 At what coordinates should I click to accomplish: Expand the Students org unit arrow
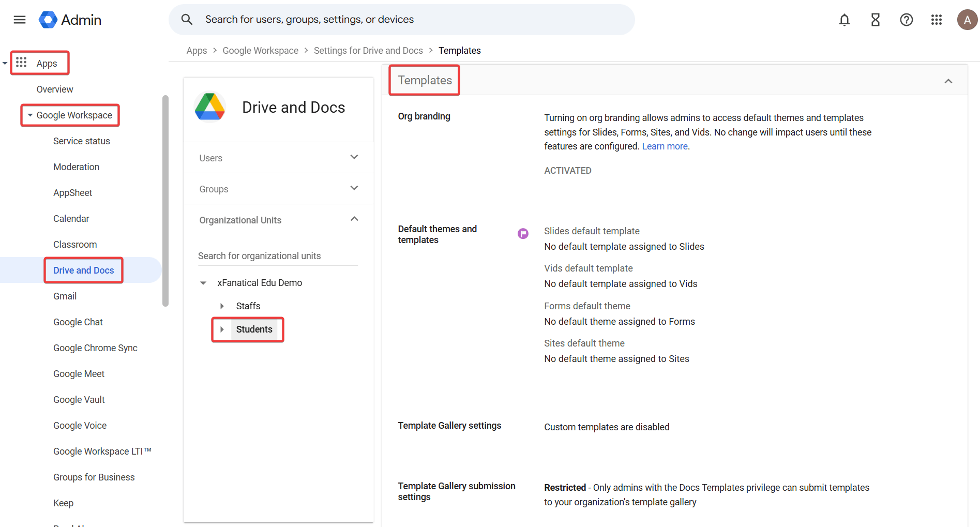222,329
